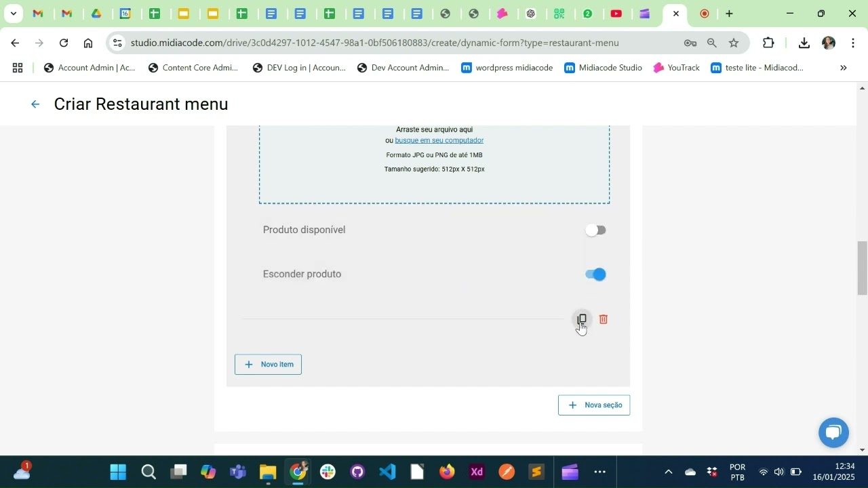Open Microsoft Teams from the taskbar
The image size is (868, 488).
tap(237, 472)
